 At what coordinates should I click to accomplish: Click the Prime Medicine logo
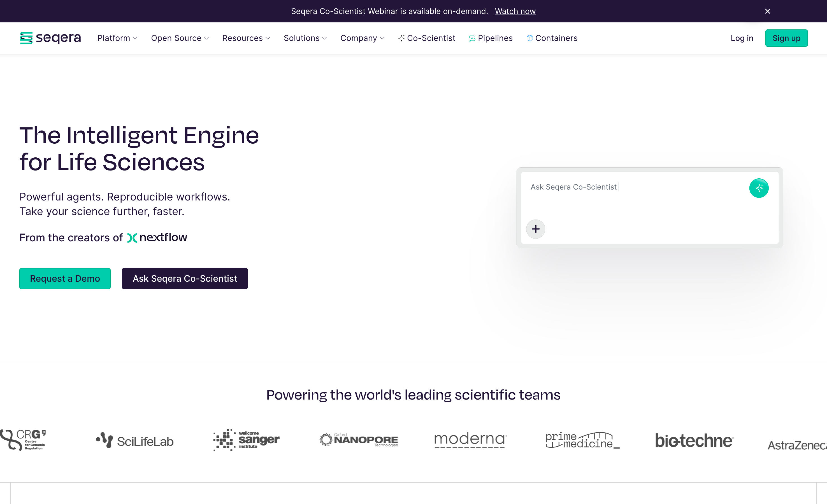point(582,440)
